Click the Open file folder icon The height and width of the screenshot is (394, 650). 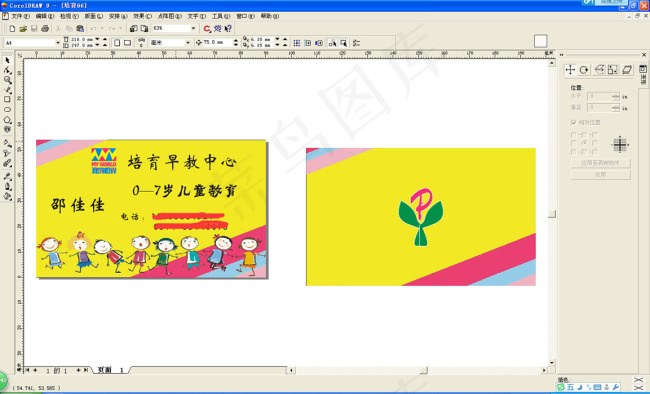23,29
